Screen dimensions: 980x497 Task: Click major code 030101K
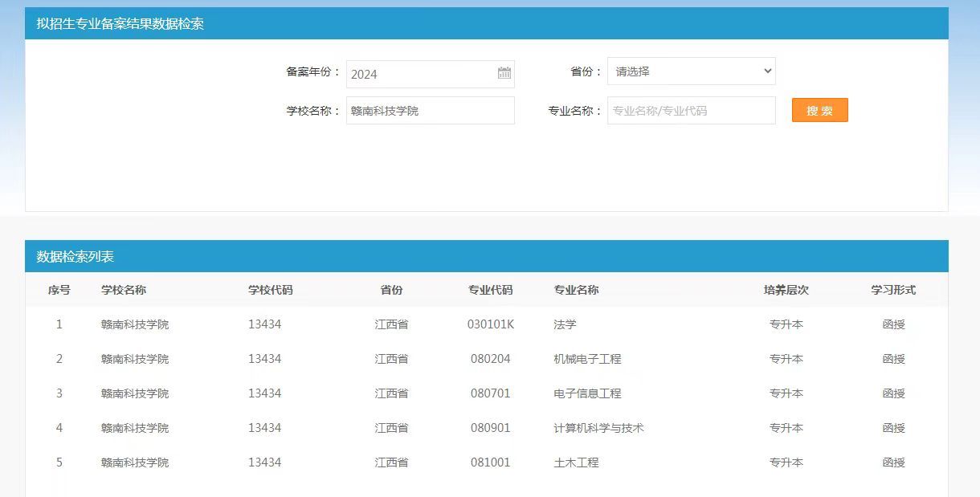coord(490,324)
